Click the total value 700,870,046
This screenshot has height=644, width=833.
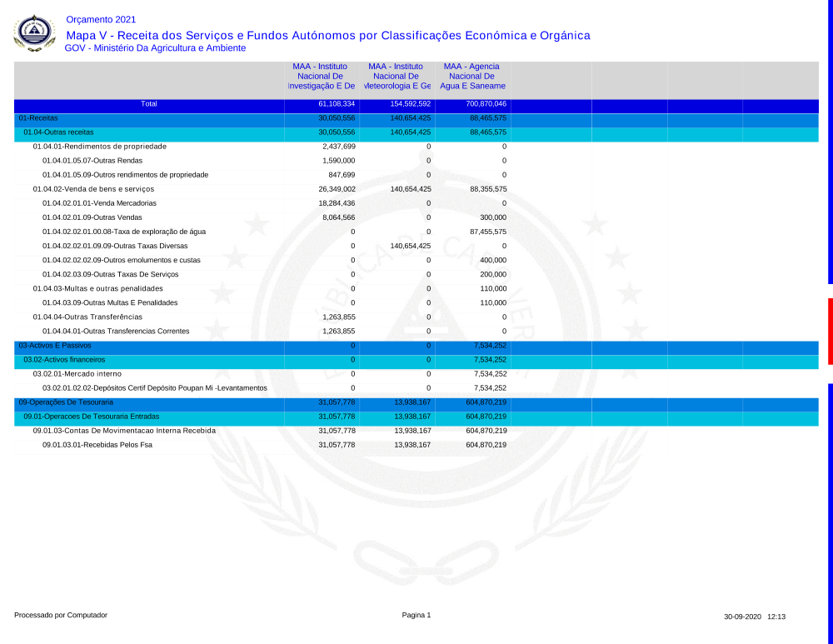point(473,104)
